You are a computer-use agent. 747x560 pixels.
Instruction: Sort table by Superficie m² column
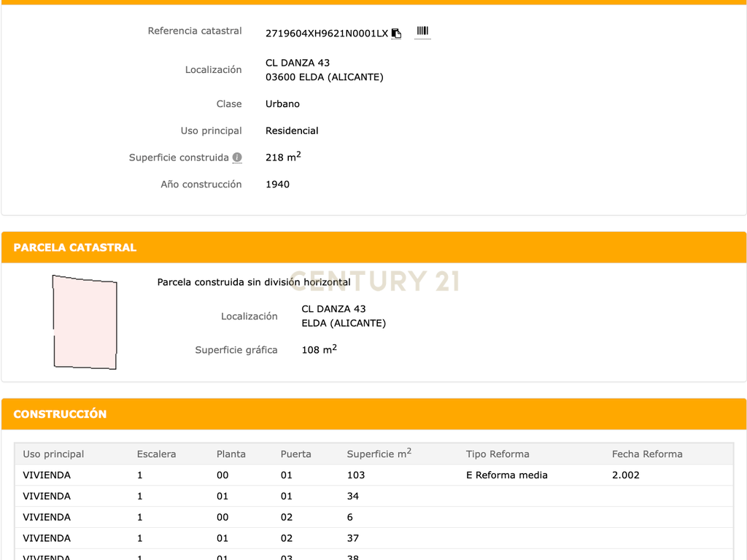[379, 454]
